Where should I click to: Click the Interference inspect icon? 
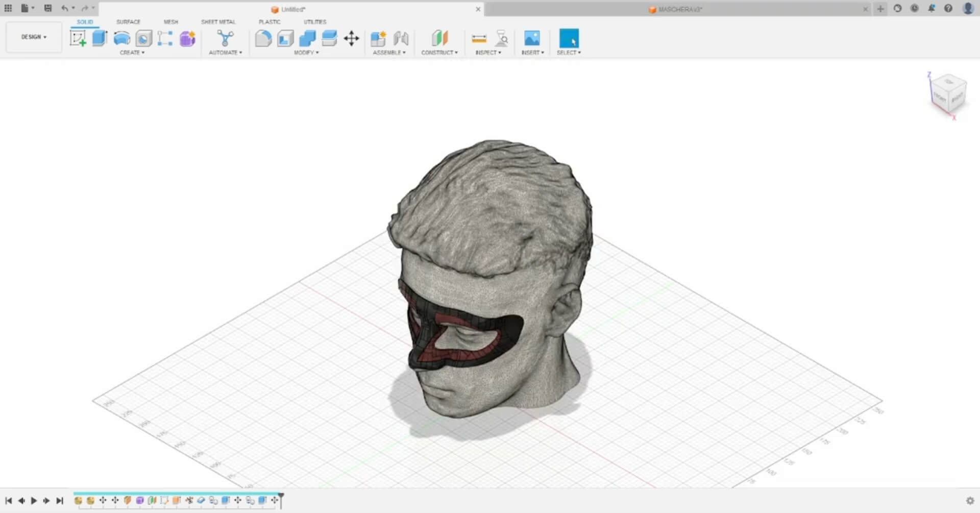(x=502, y=38)
